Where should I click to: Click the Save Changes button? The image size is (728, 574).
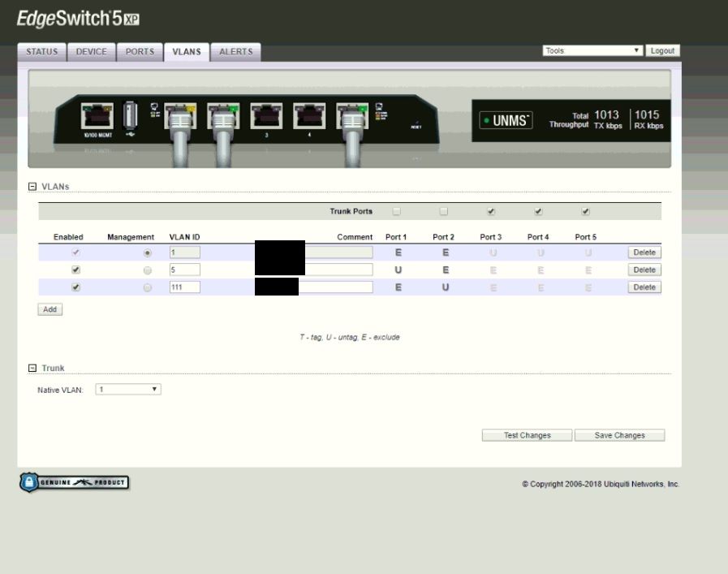coord(619,435)
